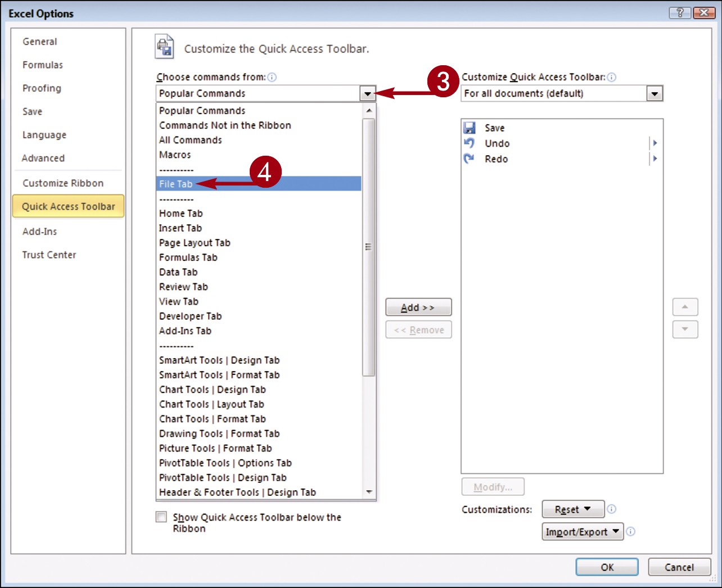The width and height of the screenshot is (722, 588).
Task: Confirm with the OK button
Action: (x=607, y=567)
